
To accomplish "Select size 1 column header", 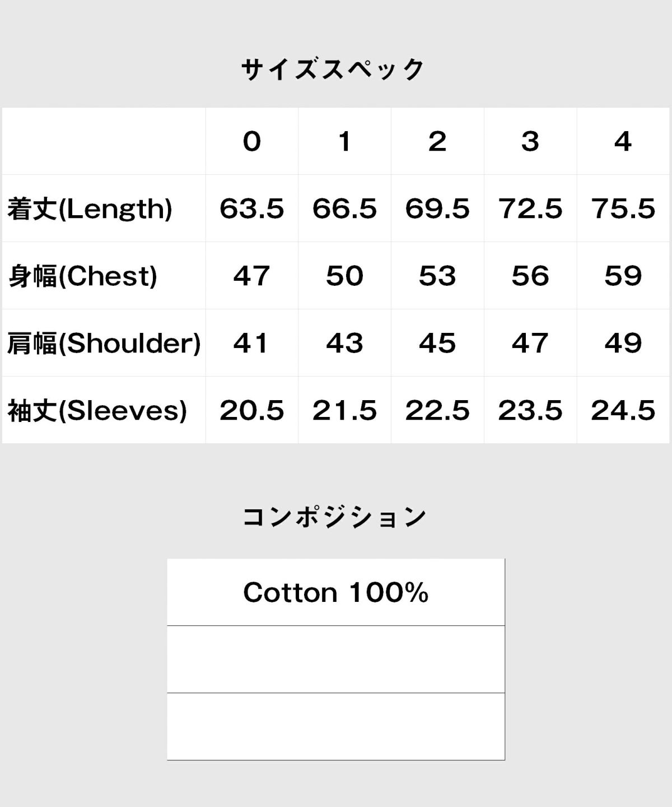I will point(345,141).
